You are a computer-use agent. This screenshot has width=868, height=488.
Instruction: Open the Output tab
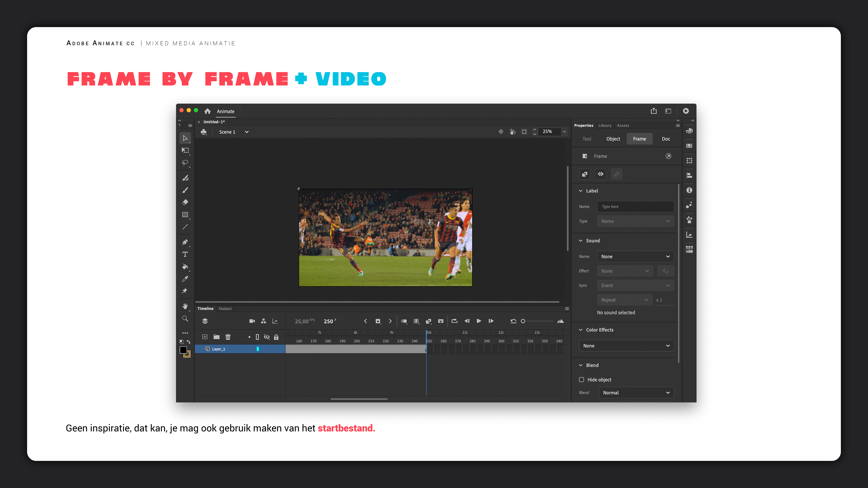coord(225,308)
